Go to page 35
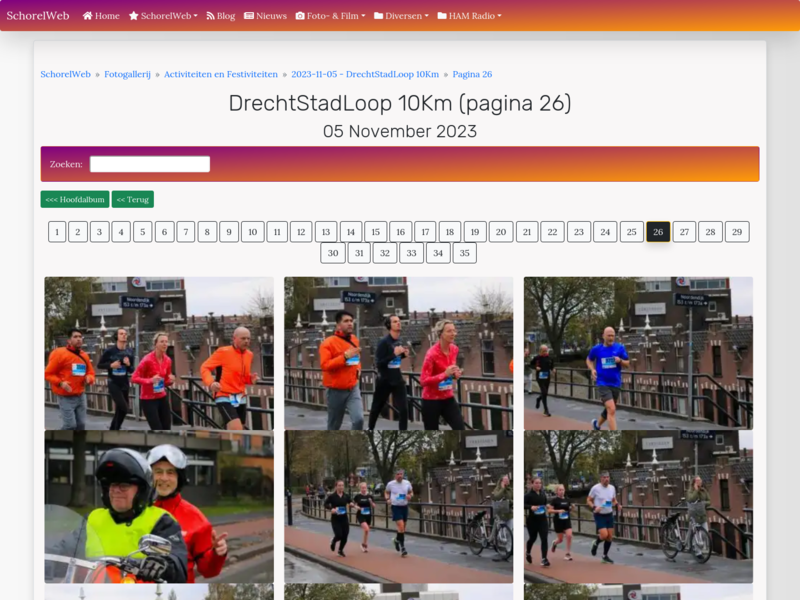 (x=464, y=253)
